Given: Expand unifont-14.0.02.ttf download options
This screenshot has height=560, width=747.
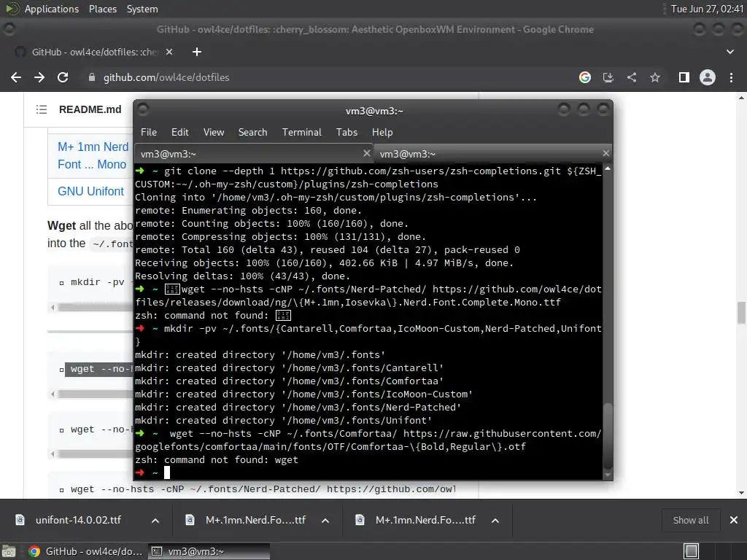Looking at the screenshot, I should click(x=155, y=521).
